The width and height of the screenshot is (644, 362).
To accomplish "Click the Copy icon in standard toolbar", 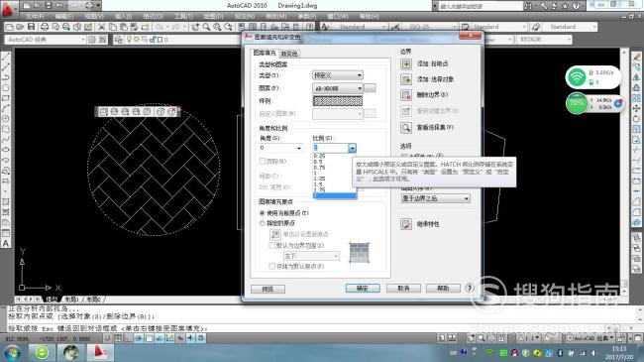I will (x=112, y=27).
